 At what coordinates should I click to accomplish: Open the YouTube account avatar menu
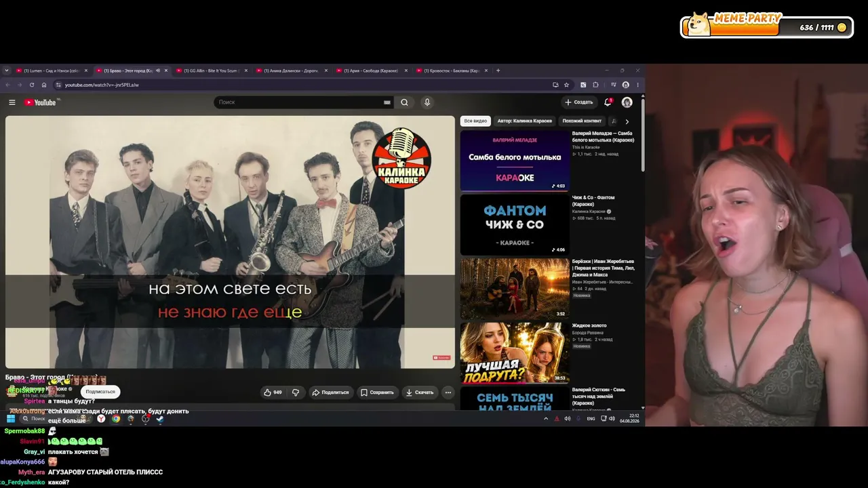coord(627,102)
